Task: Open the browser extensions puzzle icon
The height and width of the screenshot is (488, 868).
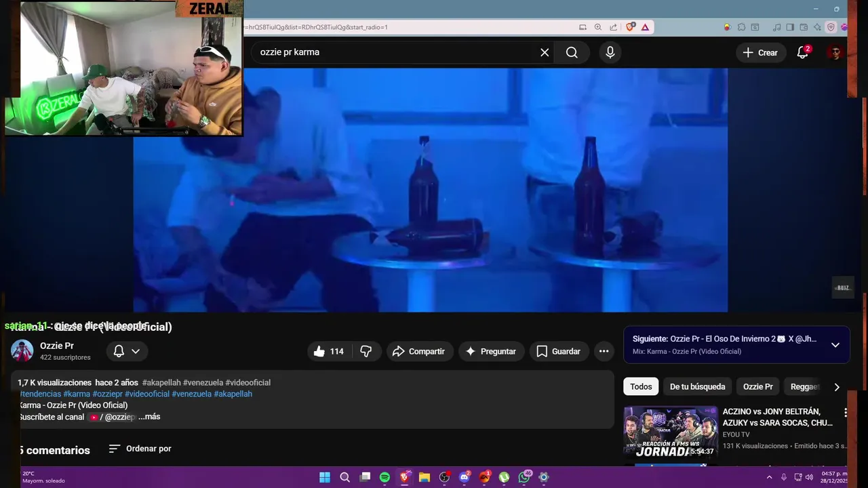Action: click(741, 27)
